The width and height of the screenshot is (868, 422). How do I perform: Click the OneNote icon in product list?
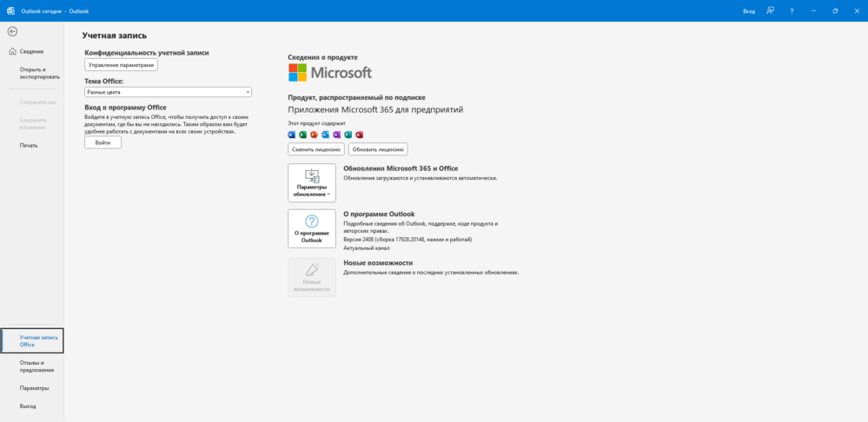point(337,135)
